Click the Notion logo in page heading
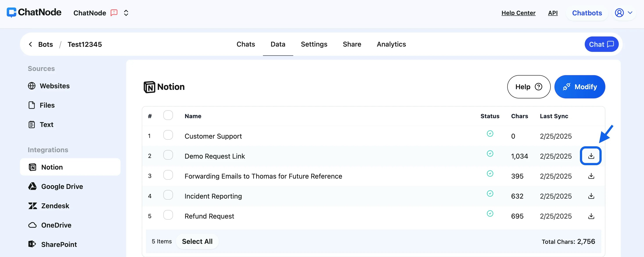644x257 pixels. point(149,87)
